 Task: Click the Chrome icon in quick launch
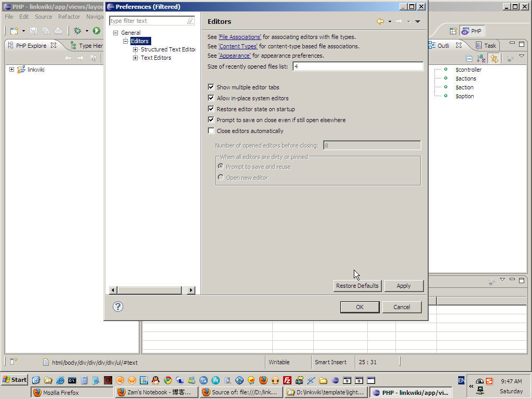click(168, 380)
